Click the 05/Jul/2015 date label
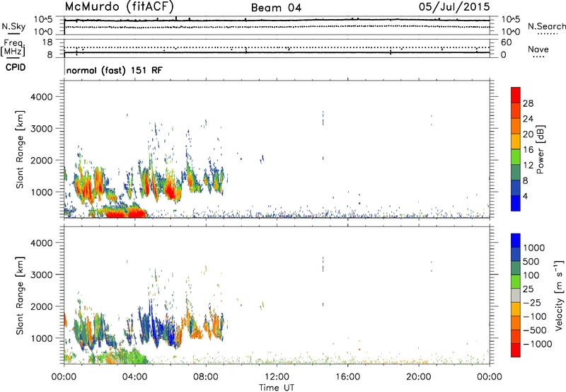Image resolution: width=566 pixels, height=392 pixels. point(454,7)
